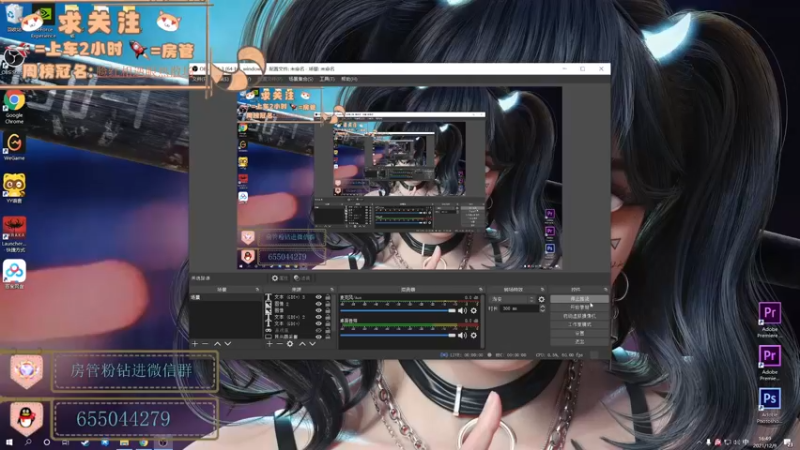Open the 工具 menu
Viewport: 800px width, 450px height.
coord(327,79)
